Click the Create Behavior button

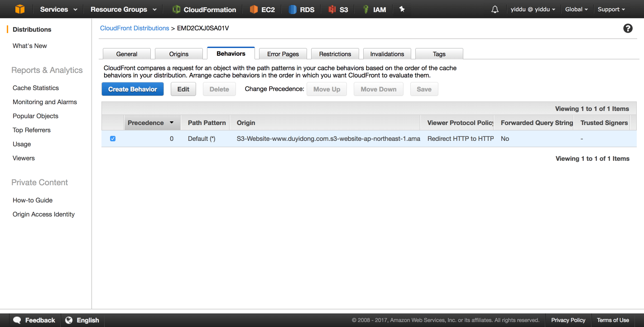point(133,89)
